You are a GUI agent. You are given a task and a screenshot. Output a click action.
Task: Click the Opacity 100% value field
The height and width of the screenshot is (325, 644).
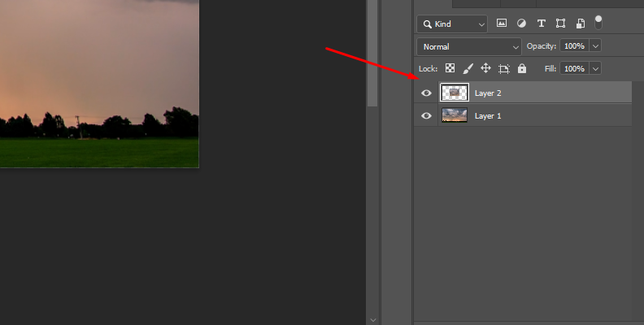[x=574, y=46]
